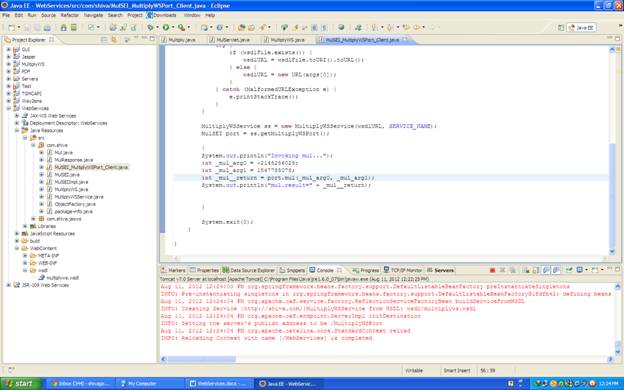Click the New file toolbar icon
This screenshot has height=390, width=624.
point(12,27)
